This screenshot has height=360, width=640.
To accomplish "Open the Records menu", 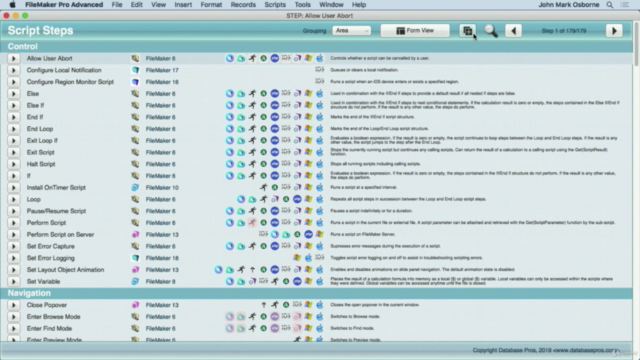I will 243,5.
